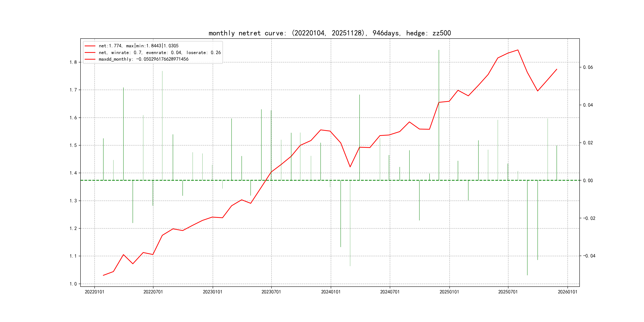Click the red swatch beside net:1.774 legend entry
Image resolution: width=644 pixels, height=322 pixels.
coord(90,46)
